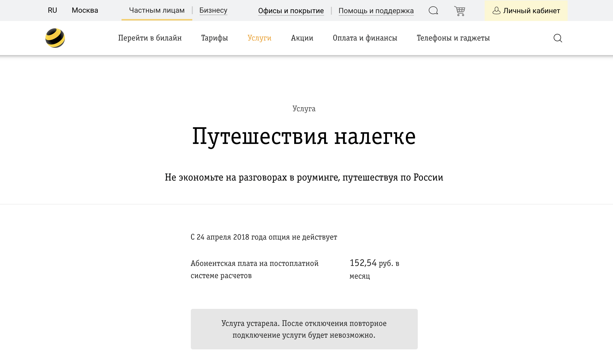This screenshot has height=364, width=613.
Task: Click the Beeline logo
Action: tap(55, 38)
